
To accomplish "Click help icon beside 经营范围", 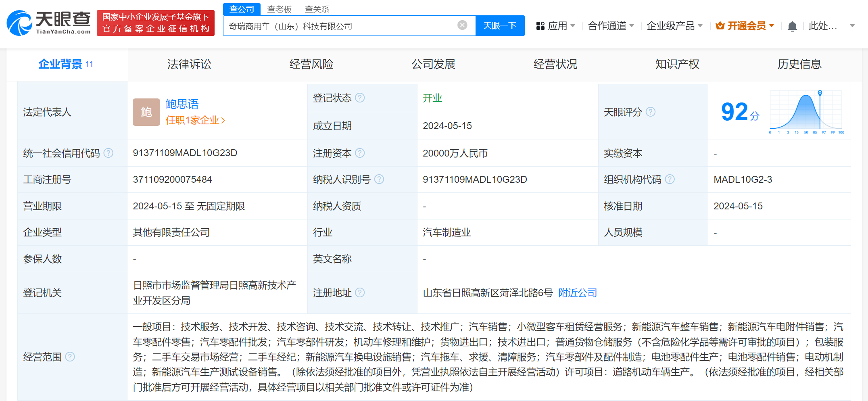I will click(x=70, y=357).
